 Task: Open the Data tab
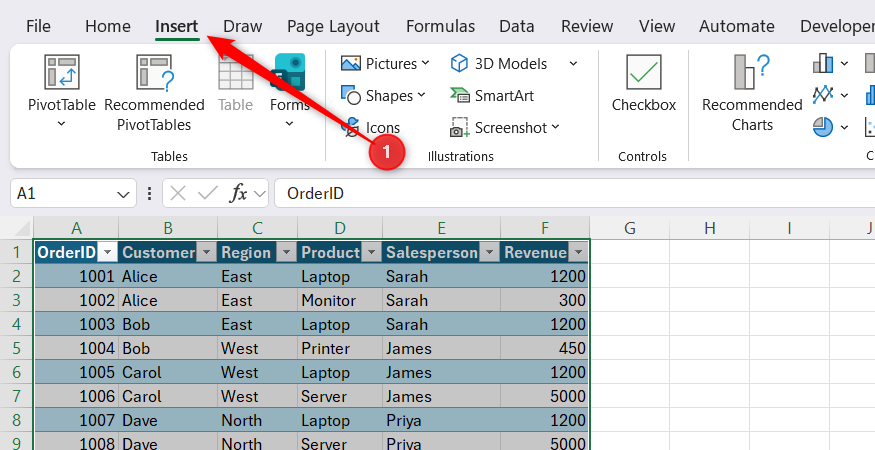pos(517,26)
